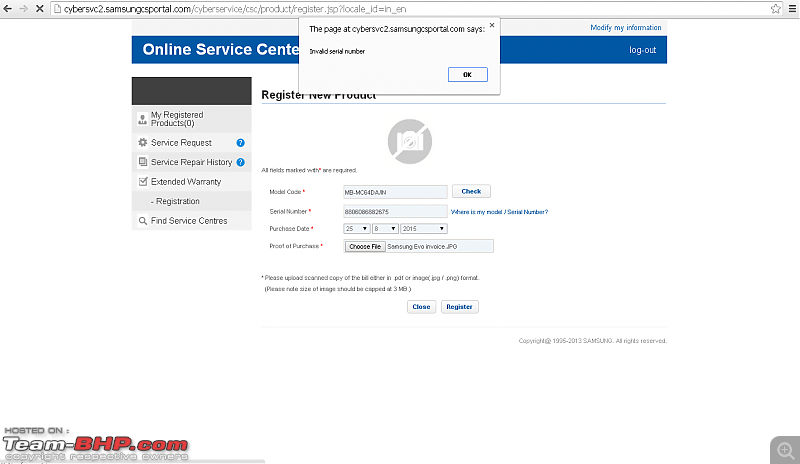Open Find Service Centres
Viewport: 800px width, 464px height.
189,221
